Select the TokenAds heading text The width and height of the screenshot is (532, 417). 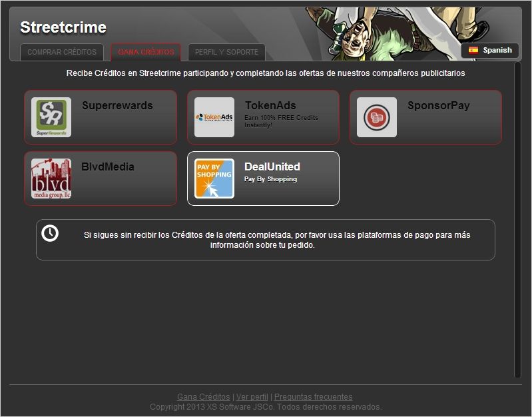pyautogui.click(x=270, y=106)
